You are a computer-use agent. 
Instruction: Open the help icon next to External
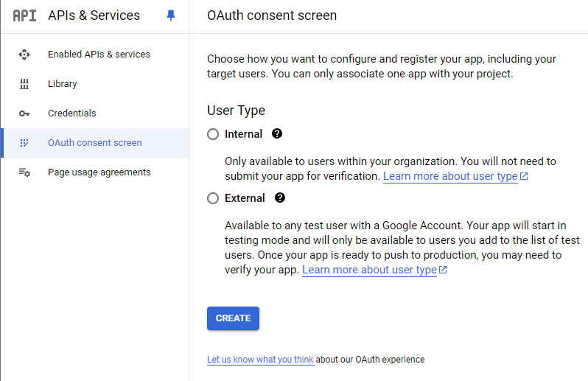coord(280,198)
